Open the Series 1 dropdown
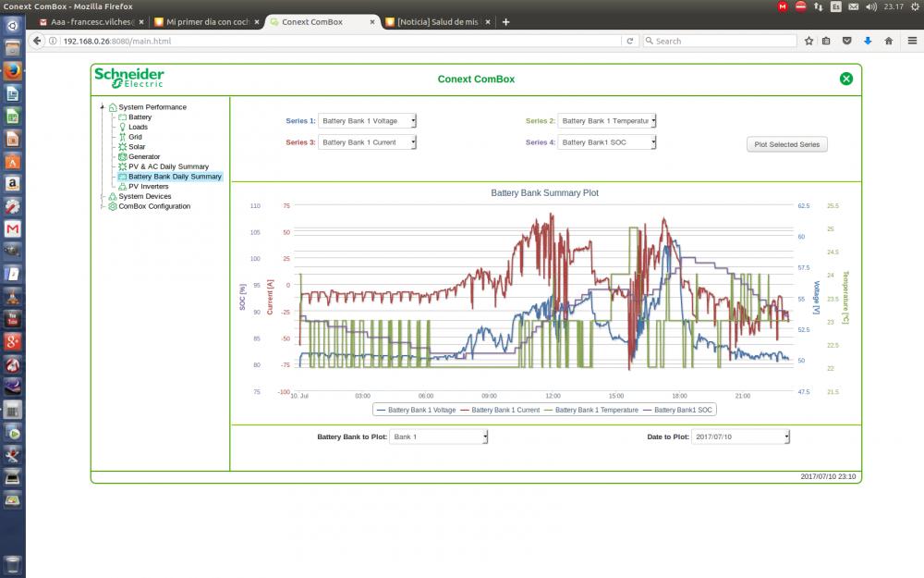Screen dimensions: 924x578 click(x=367, y=121)
